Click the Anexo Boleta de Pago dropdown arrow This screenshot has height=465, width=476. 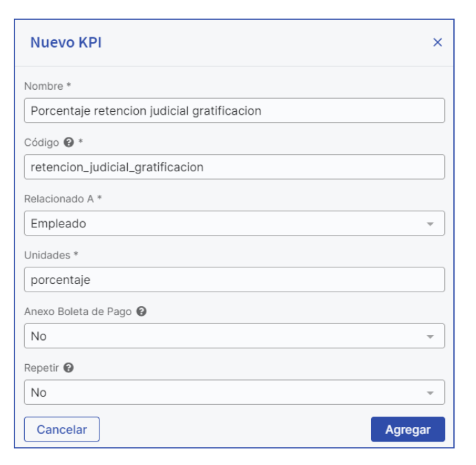pos(430,336)
